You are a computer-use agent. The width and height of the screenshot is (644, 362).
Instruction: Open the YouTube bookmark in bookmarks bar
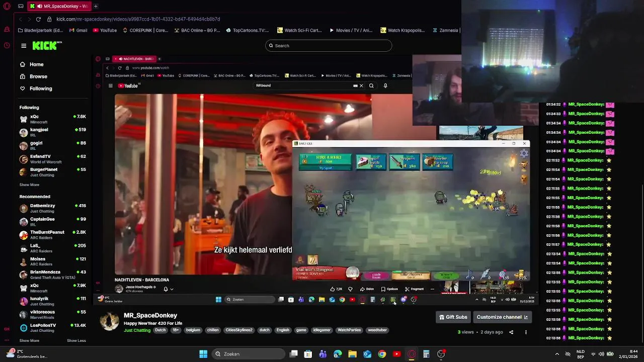104,30
